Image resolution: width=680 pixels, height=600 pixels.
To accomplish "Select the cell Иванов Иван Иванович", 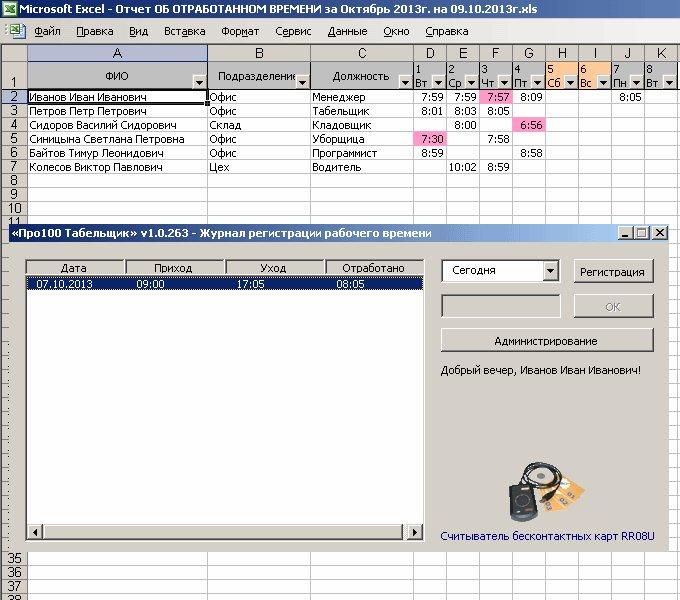I will (x=118, y=97).
